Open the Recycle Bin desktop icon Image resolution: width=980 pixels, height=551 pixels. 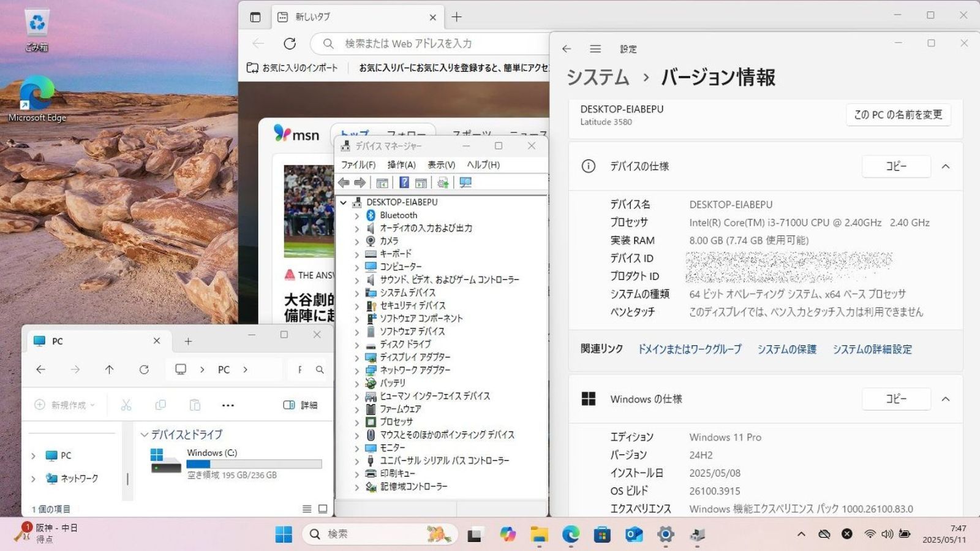tap(37, 29)
